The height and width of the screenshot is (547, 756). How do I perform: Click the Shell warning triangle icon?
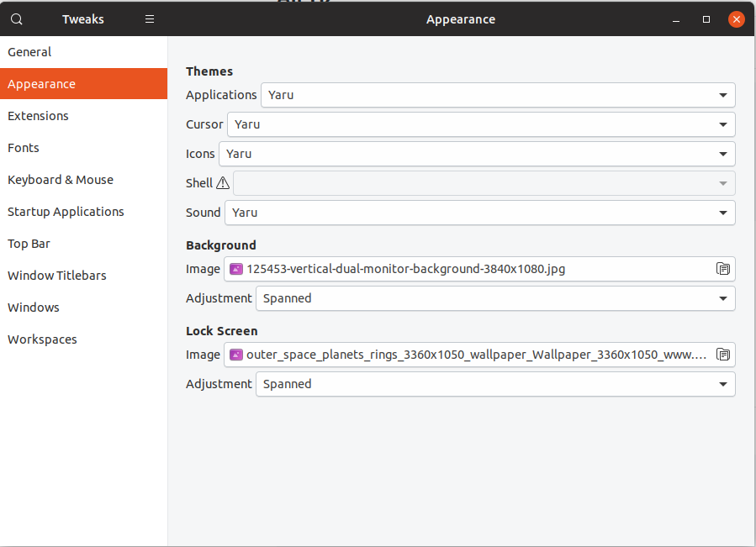point(223,183)
